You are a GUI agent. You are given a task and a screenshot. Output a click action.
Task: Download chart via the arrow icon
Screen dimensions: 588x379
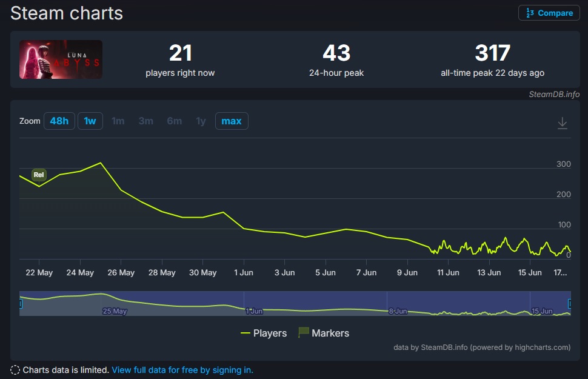click(562, 122)
